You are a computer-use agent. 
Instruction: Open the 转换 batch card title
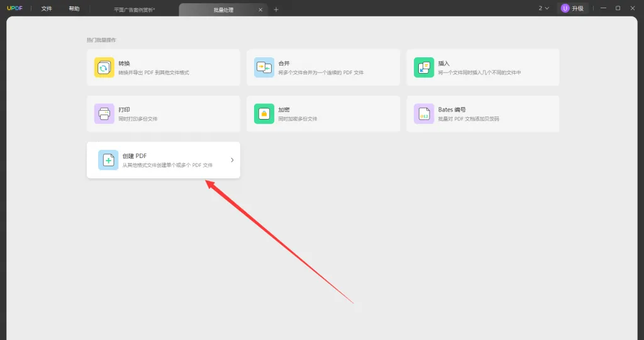coord(125,64)
